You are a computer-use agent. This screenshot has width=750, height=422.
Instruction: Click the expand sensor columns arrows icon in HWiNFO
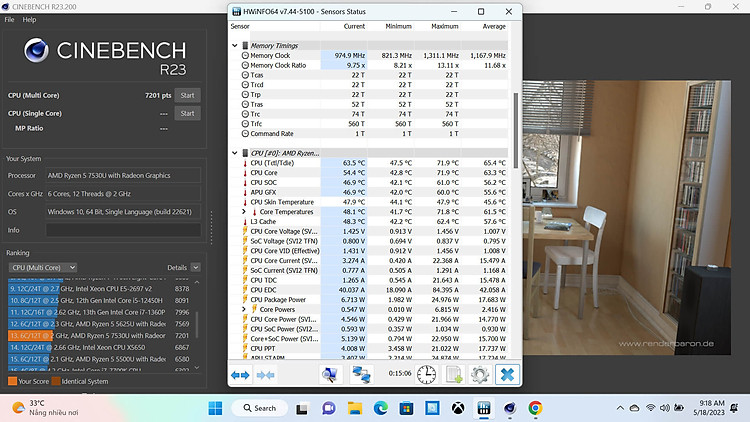point(240,375)
